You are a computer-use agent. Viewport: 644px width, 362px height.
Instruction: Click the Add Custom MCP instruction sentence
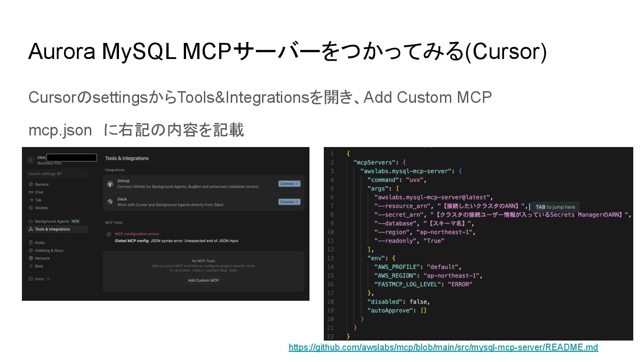pyautogui.click(x=260, y=97)
